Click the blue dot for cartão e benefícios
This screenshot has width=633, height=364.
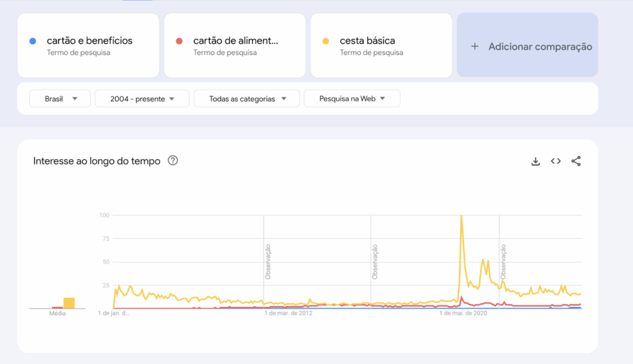[32, 41]
